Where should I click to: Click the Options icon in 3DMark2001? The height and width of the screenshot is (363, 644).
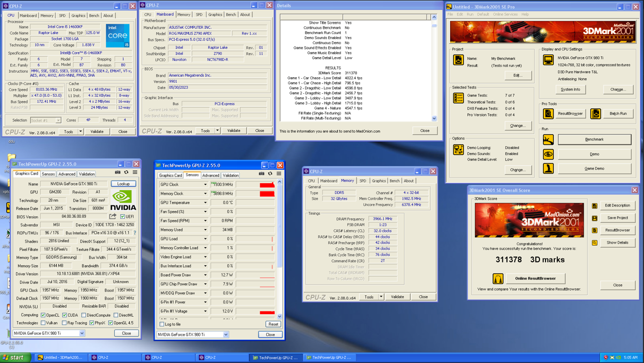point(458,149)
